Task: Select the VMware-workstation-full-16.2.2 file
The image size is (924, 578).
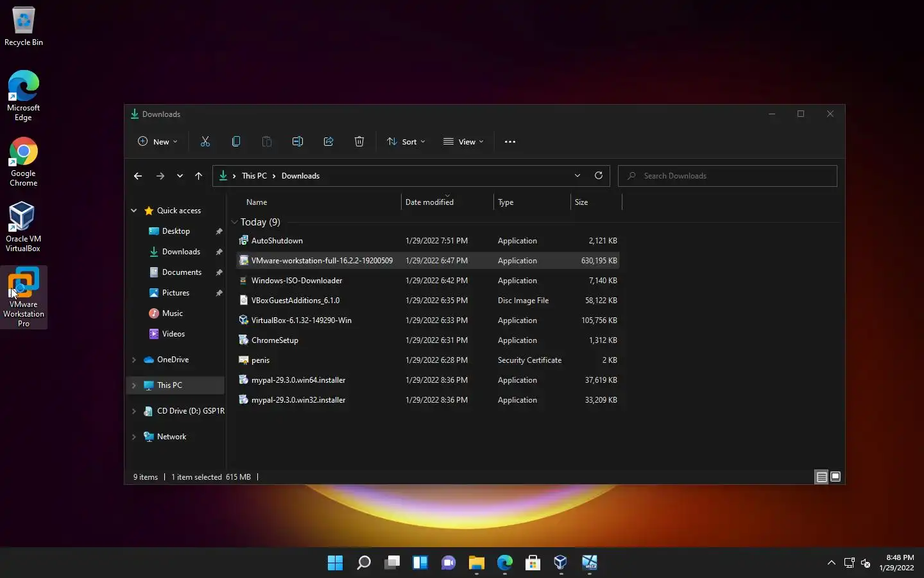Action: [427, 261]
